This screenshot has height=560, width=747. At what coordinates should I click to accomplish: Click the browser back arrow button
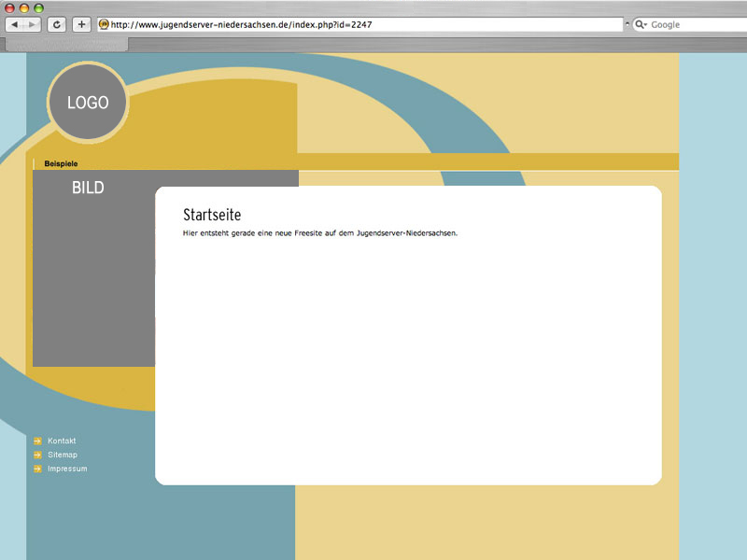point(15,24)
